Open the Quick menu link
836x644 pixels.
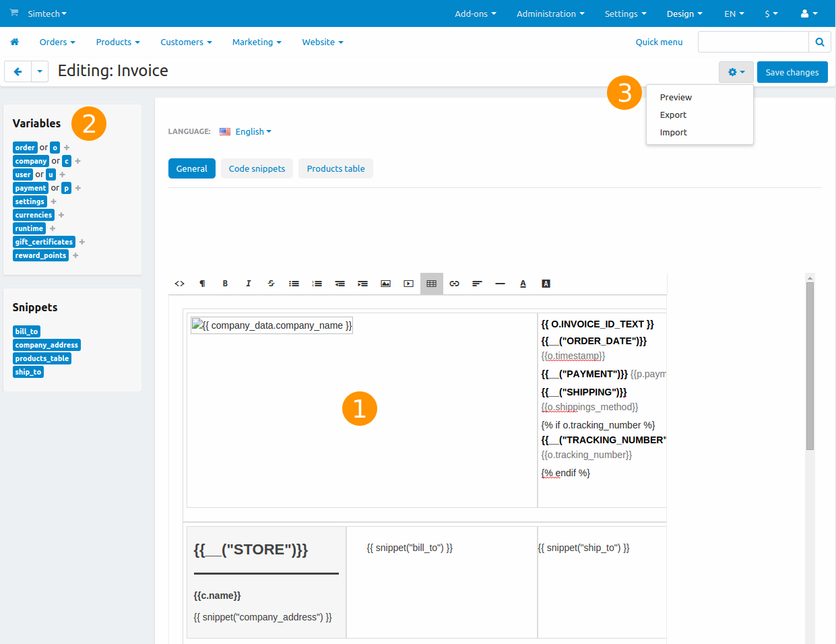pyautogui.click(x=659, y=42)
